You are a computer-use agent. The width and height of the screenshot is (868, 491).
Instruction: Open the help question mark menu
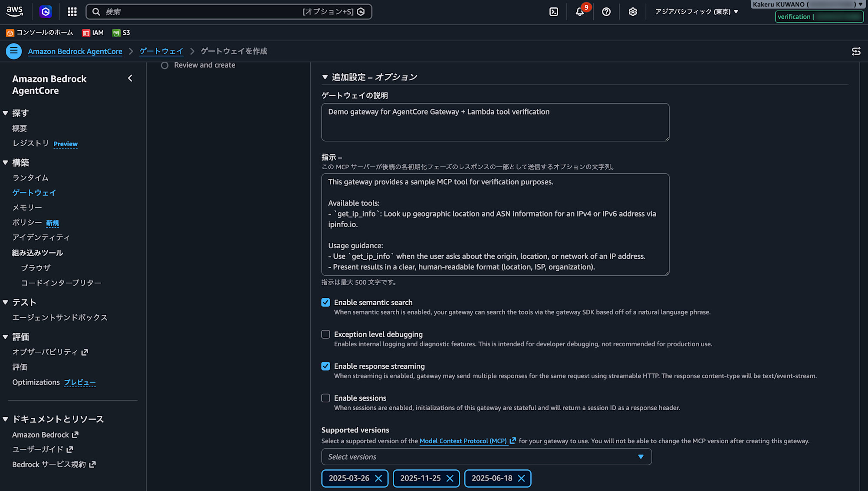[606, 12]
